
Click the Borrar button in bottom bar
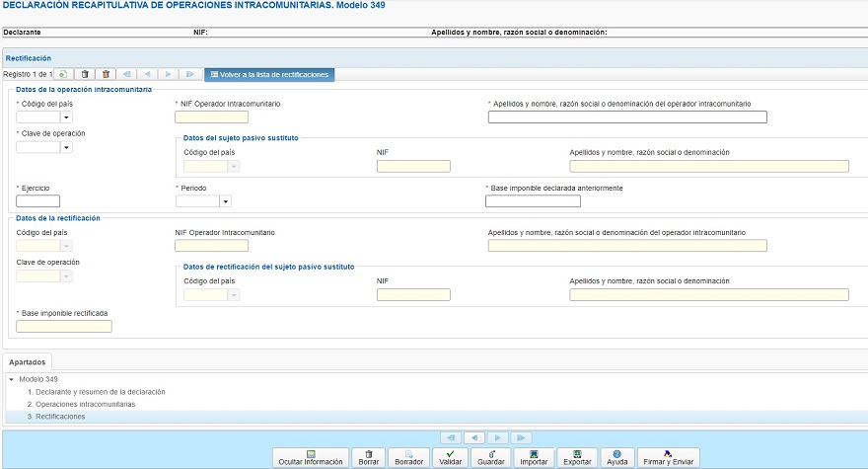click(369, 458)
